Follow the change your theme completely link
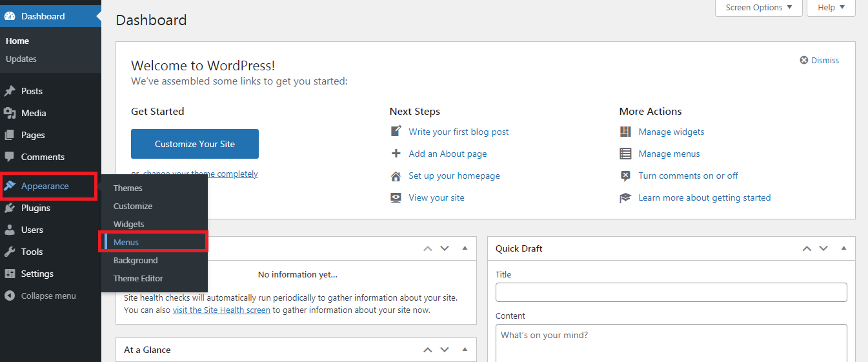Screen dimensions: 868x362 click(x=200, y=174)
